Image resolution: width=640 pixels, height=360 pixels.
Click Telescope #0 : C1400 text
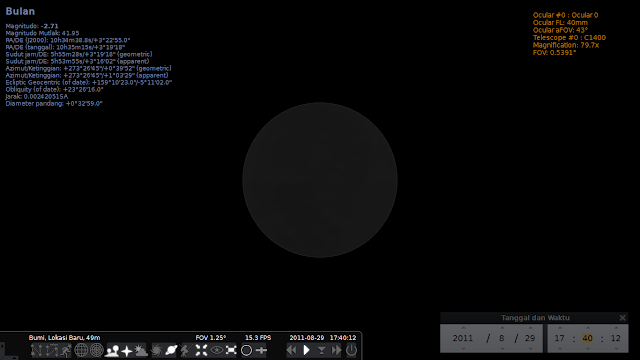(x=569, y=38)
